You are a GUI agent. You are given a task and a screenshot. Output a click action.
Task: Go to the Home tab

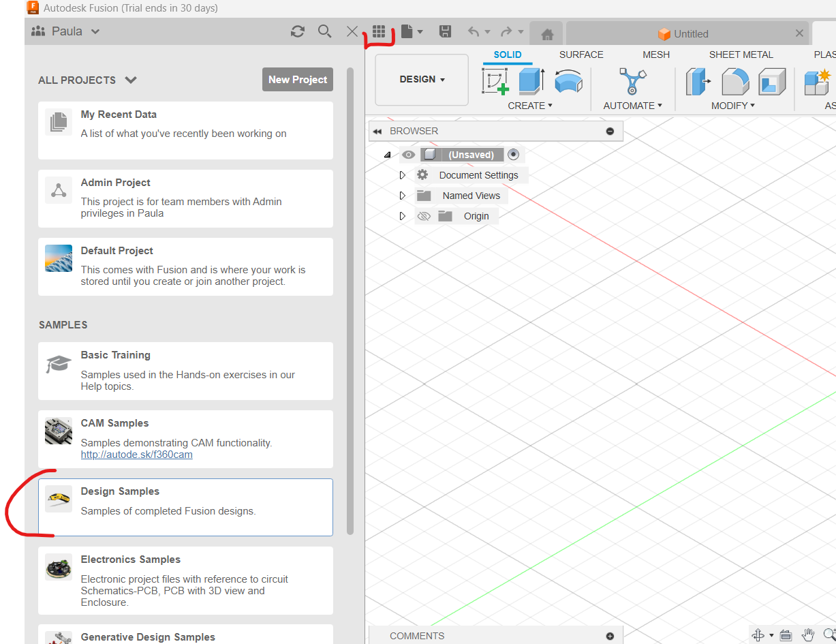point(546,33)
